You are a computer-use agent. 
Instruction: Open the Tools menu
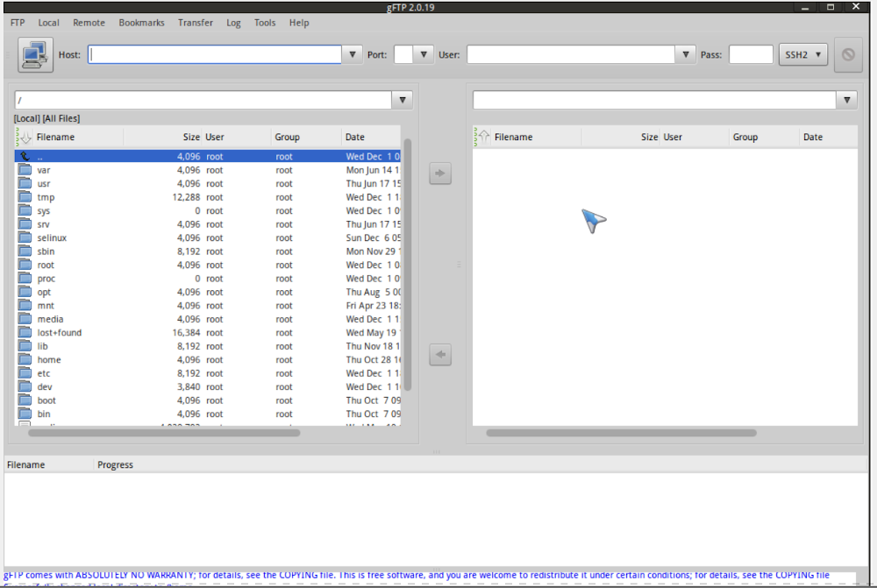265,23
